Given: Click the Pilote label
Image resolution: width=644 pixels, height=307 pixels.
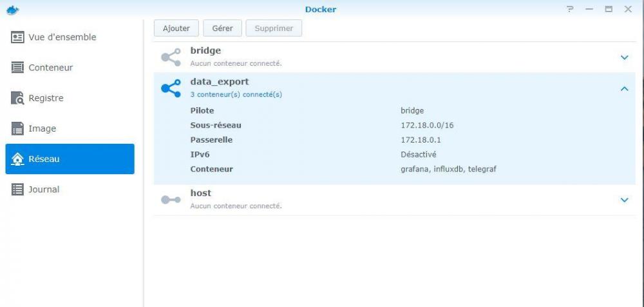Looking at the screenshot, I should pyautogui.click(x=202, y=111).
